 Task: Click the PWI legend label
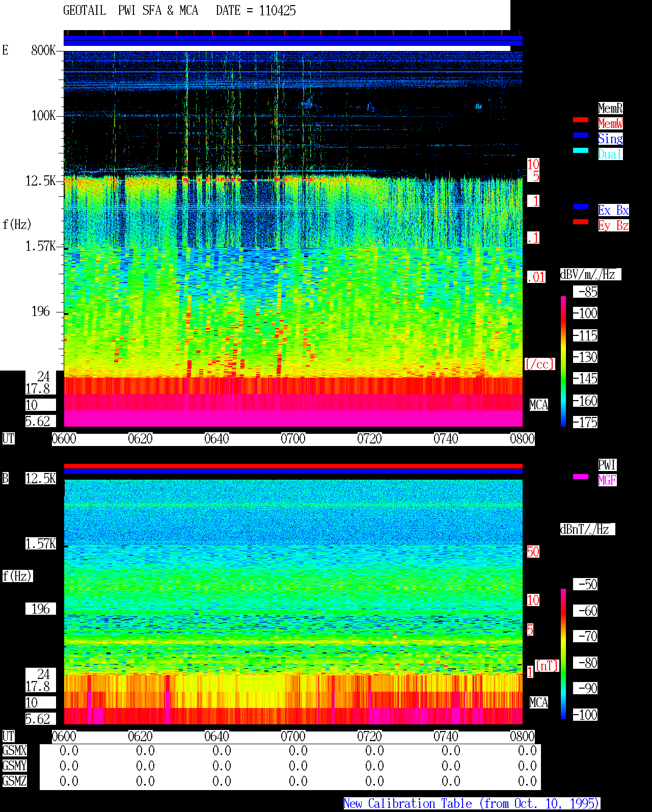point(607,465)
